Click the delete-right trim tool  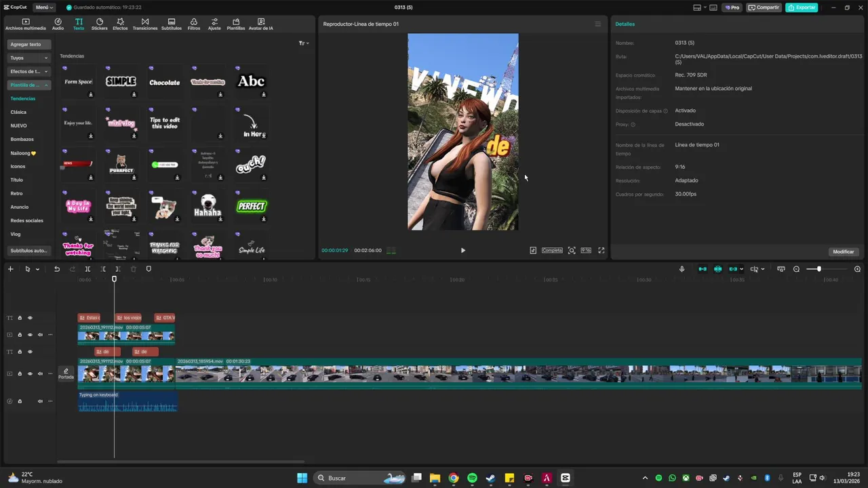118,269
